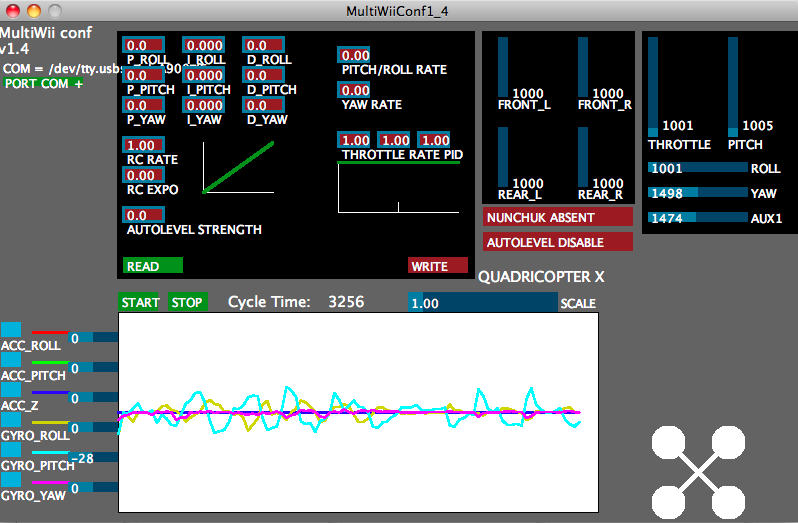798x523 pixels.
Task: Click the ACC_ROLL value slider showing 0
Action: point(93,337)
